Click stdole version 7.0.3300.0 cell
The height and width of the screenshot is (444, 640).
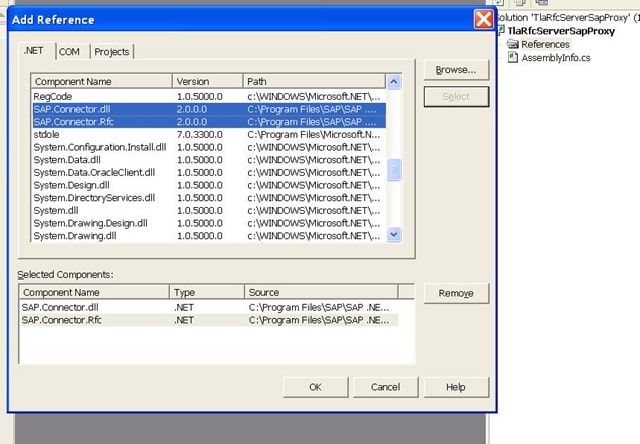click(x=200, y=135)
